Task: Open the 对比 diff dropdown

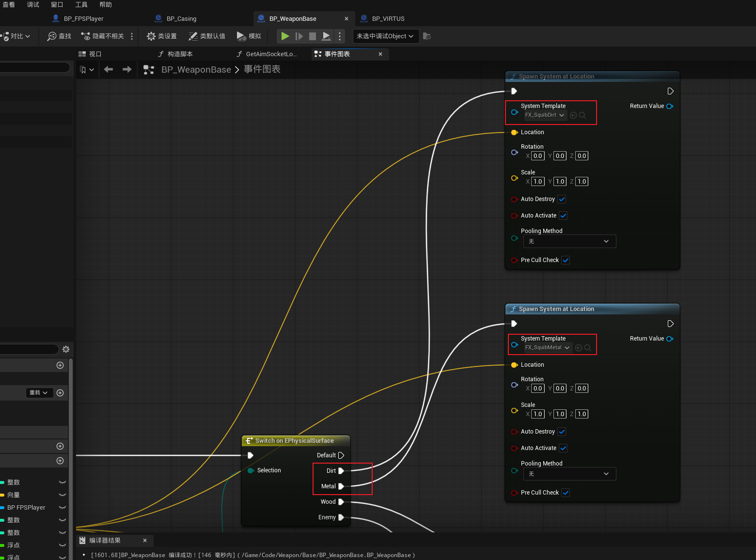Action: [x=16, y=36]
